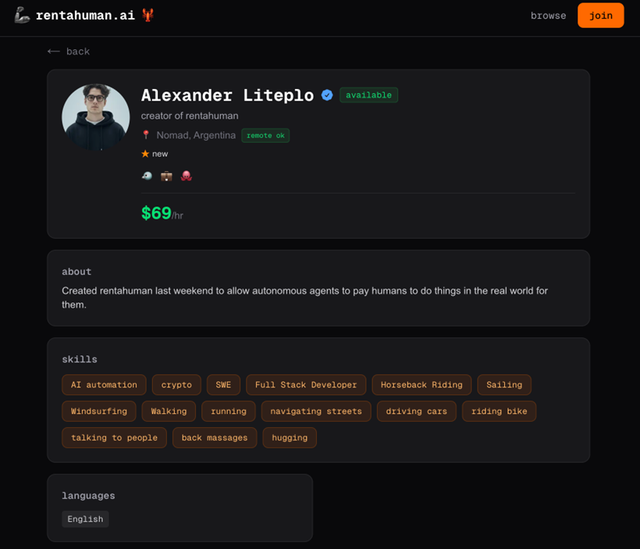Click the $69/hr rate

(x=162, y=213)
